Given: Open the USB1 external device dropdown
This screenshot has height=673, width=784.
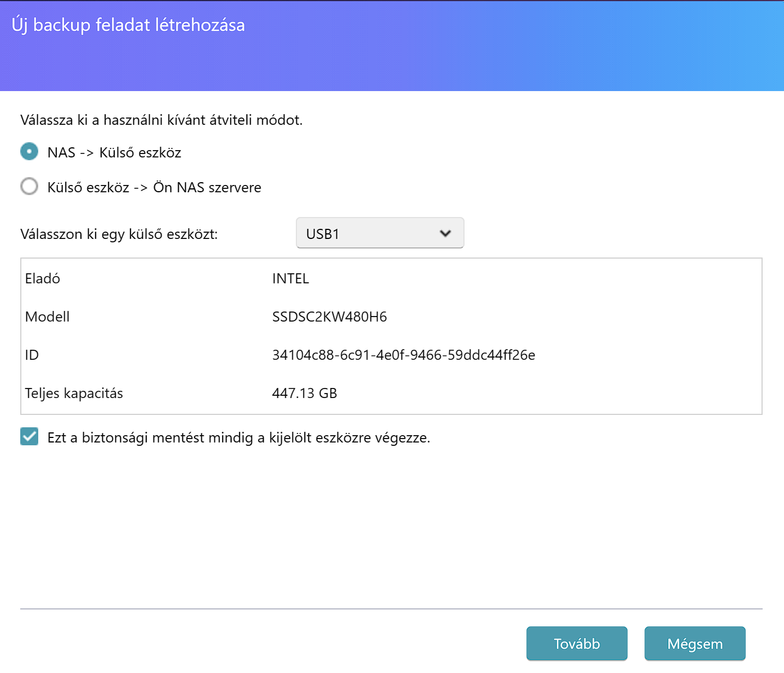Looking at the screenshot, I should [380, 233].
